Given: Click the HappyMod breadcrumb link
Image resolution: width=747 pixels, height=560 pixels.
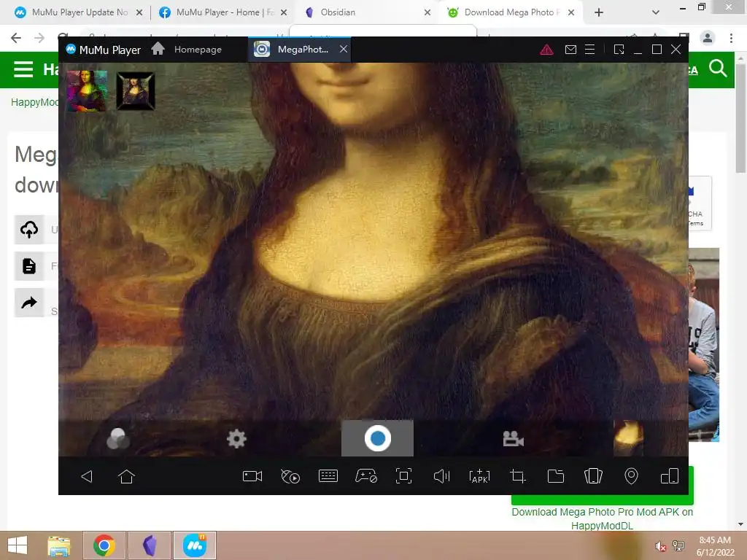Looking at the screenshot, I should (x=34, y=102).
